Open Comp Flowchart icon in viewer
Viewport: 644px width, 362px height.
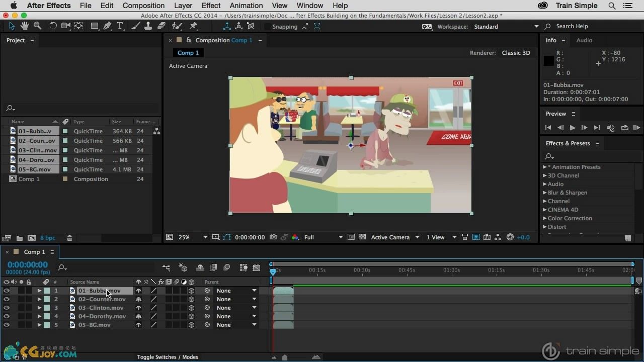[498, 237]
